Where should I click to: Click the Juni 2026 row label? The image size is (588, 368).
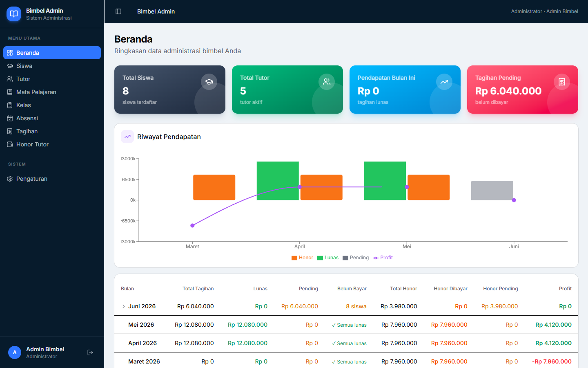142,306
